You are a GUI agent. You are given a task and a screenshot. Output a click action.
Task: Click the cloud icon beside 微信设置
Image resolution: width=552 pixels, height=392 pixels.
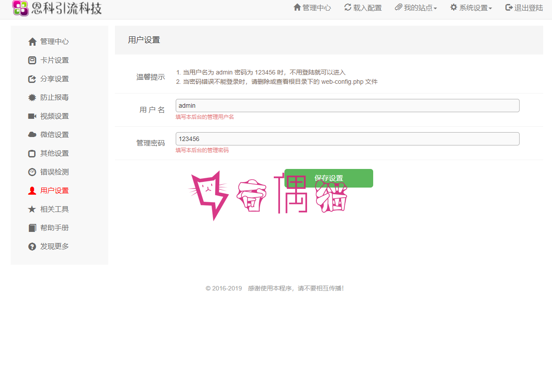click(x=32, y=135)
